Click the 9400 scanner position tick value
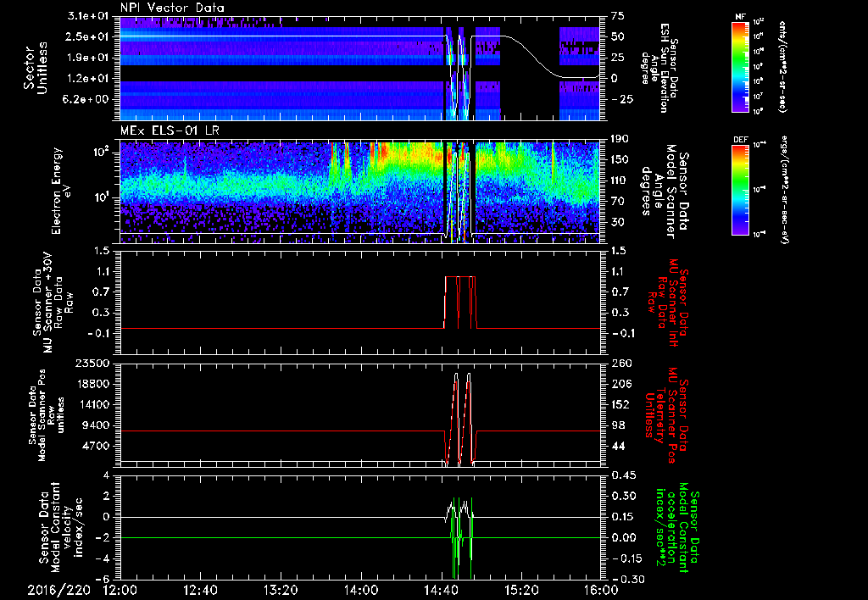Image resolution: width=868 pixels, height=600 pixels. pyautogui.click(x=94, y=425)
